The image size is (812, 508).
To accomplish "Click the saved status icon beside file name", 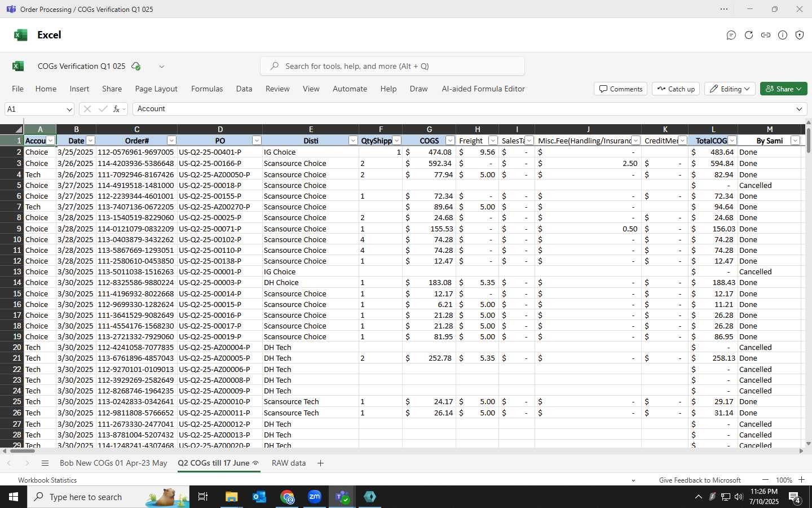I will [x=136, y=66].
